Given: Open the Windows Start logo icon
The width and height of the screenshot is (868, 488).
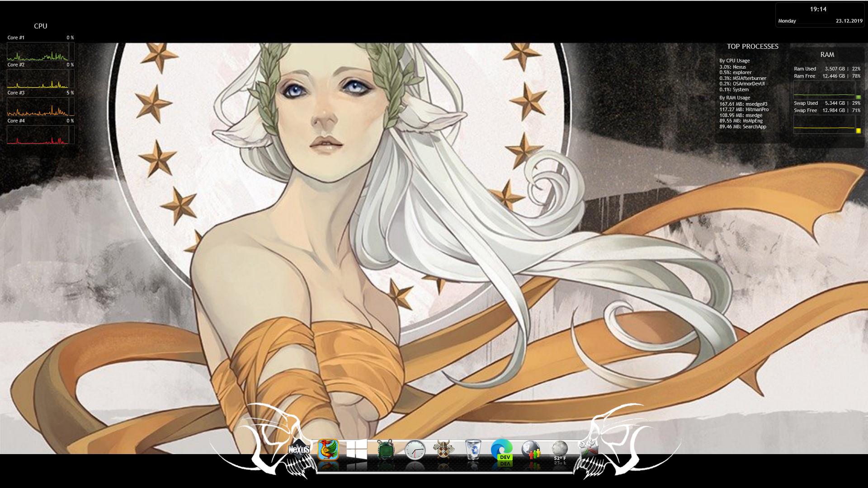Looking at the screenshot, I should [357, 450].
